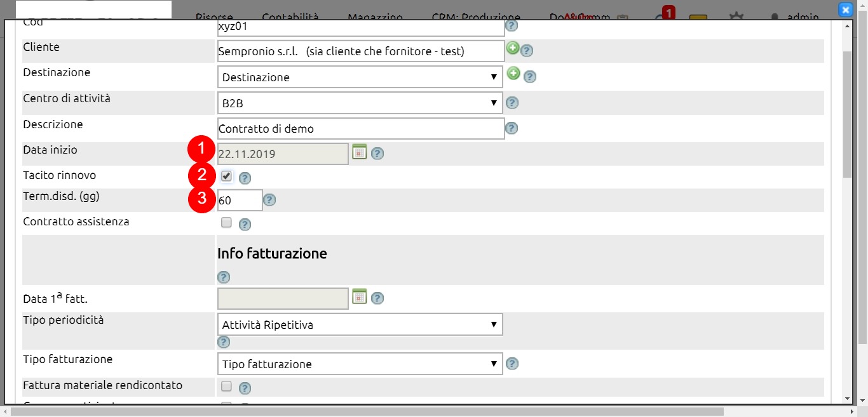This screenshot has width=868, height=417.
Task: Click the horizontal scrollbar thumb at bottom
Action: [367, 412]
